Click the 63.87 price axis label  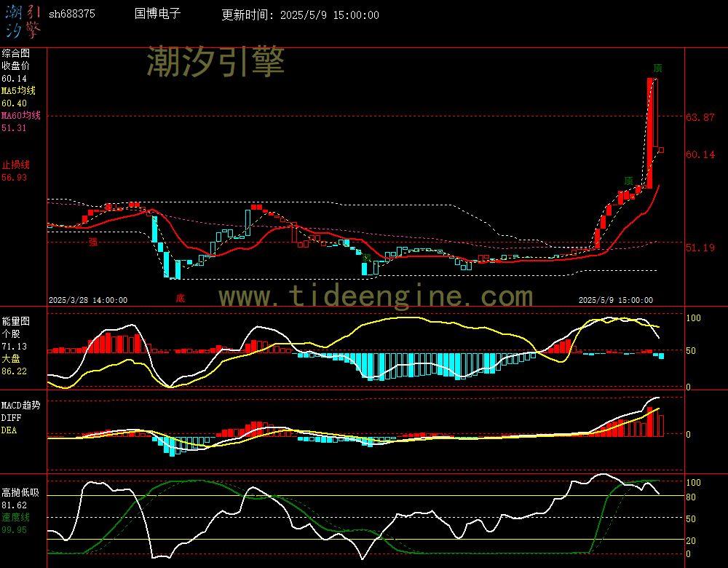pyautogui.click(x=700, y=117)
